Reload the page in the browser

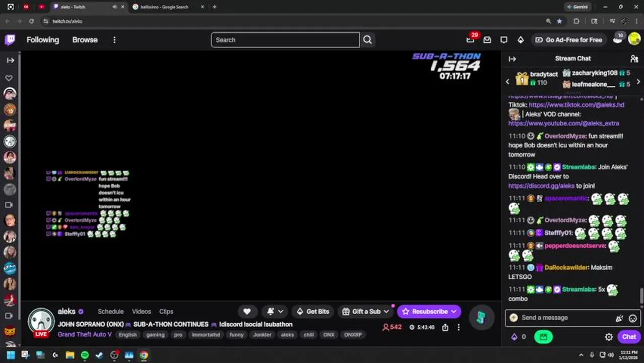pos(31,21)
